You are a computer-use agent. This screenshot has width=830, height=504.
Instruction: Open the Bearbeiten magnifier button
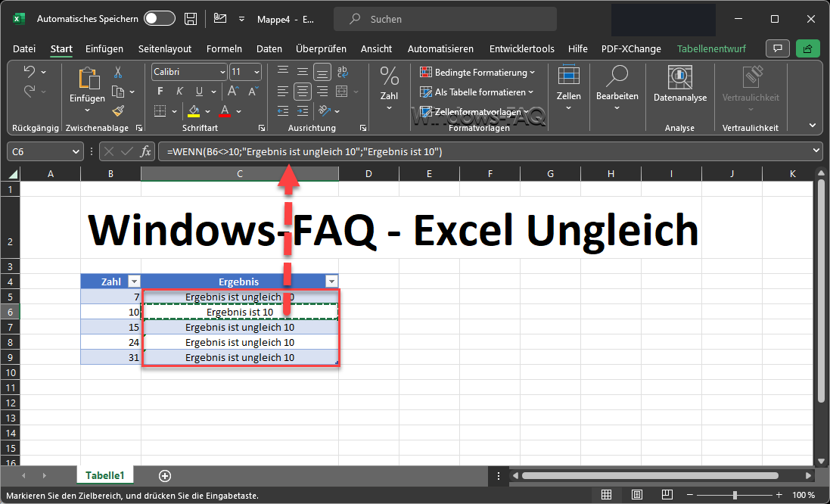(x=617, y=88)
